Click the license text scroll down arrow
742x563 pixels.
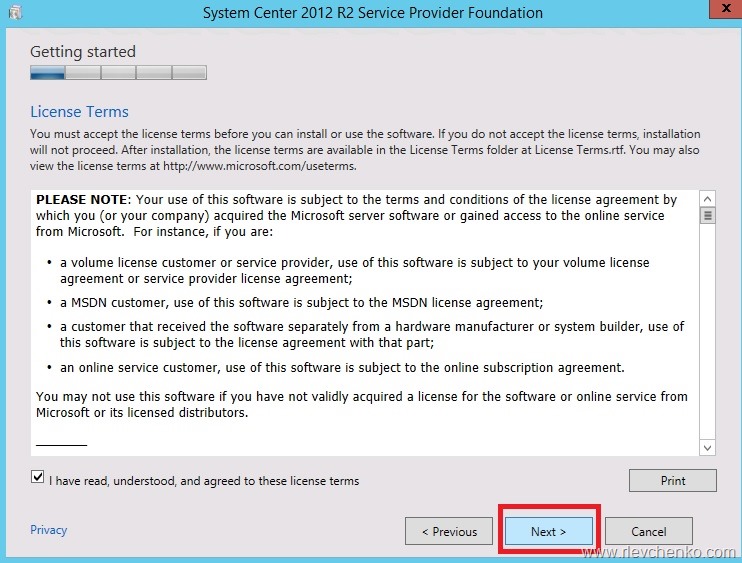coord(707,447)
